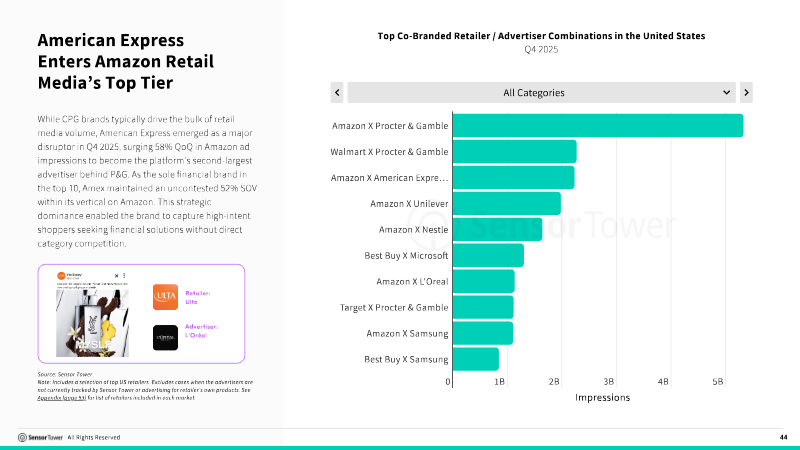800x450 pixels.
Task: Click the orange Ulta retailer logo
Action: (x=165, y=297)
